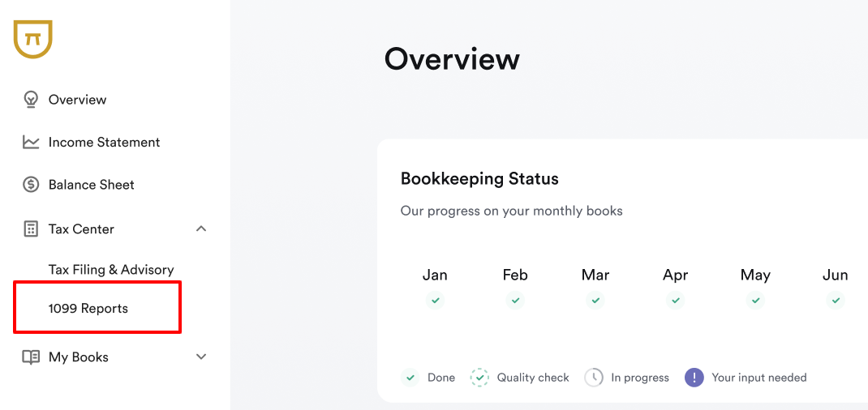Go to Balance Sheet
The image size is (868, 410).
click(x=91, y=185)
